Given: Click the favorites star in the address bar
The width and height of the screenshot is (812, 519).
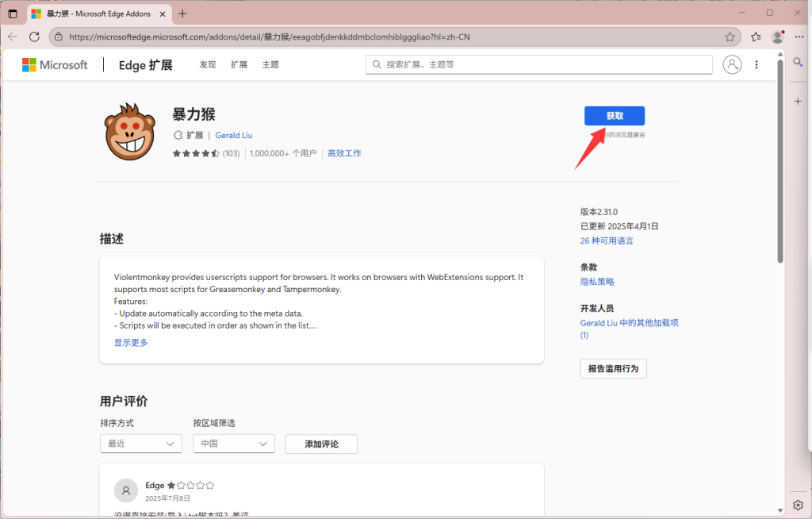Looking at the screenshot, I should click(x=729, y=37).
